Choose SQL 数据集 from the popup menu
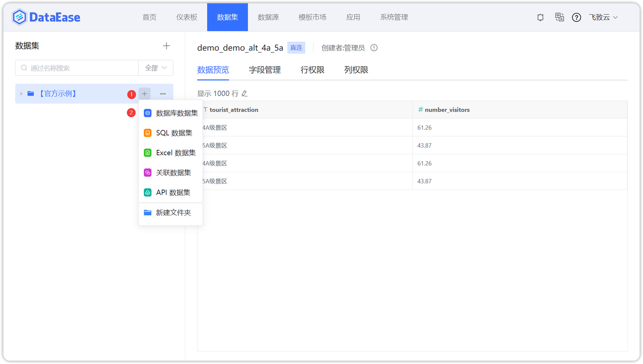 point(171,133)
